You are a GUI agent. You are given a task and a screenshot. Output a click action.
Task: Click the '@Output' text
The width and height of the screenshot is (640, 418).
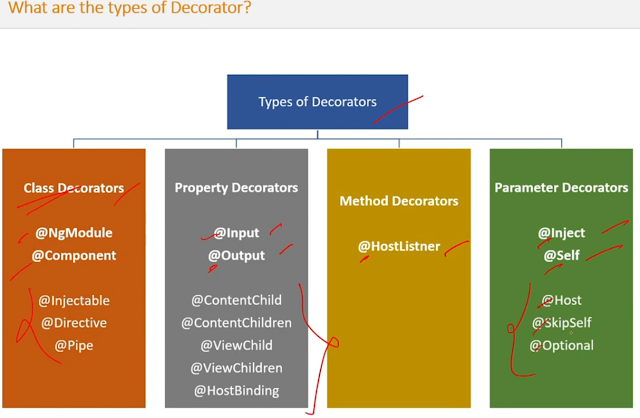pos(236,256)
